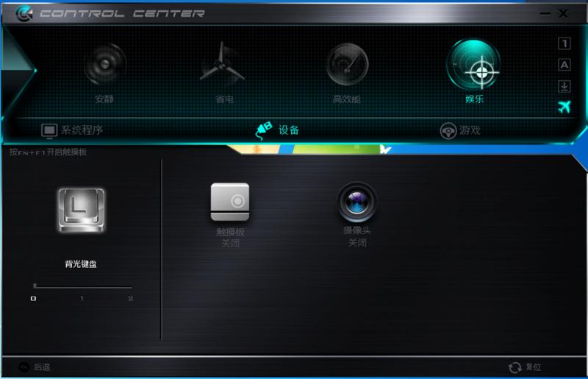Toggle the Num Lock '1' indicator
This screenshot has height=379, width=588.
(x=564, y=43)
